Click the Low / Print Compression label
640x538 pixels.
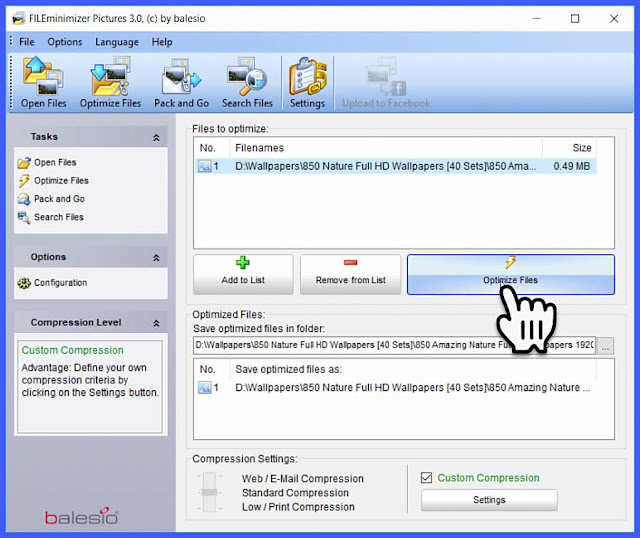point(298,507)
